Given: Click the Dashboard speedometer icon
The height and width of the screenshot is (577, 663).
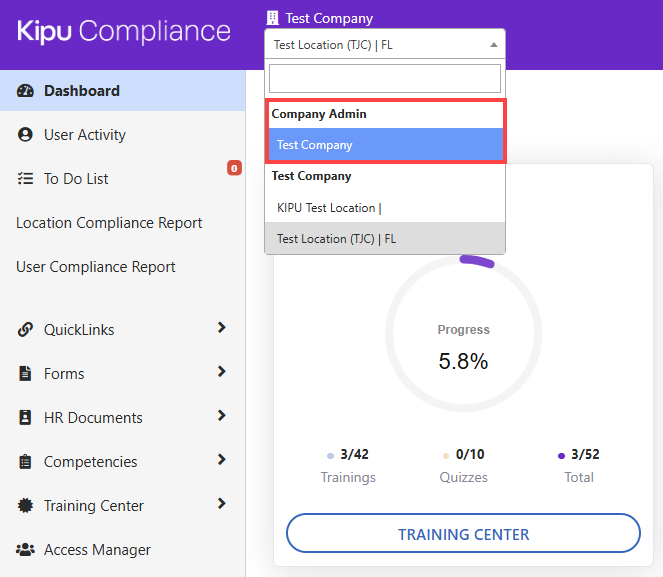Looking at the screenshot, I should [26, 91].
